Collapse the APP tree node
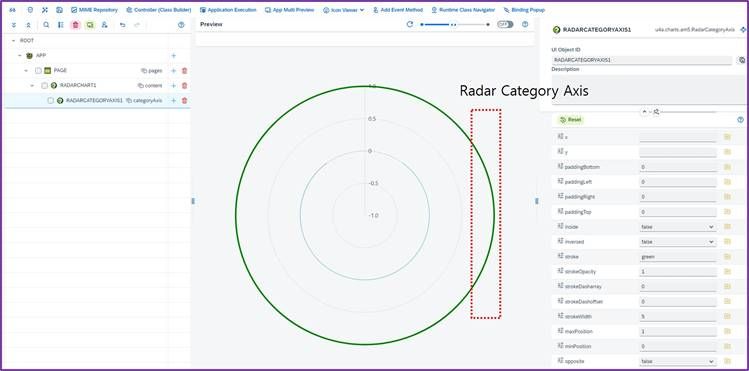 click(20, 56)
